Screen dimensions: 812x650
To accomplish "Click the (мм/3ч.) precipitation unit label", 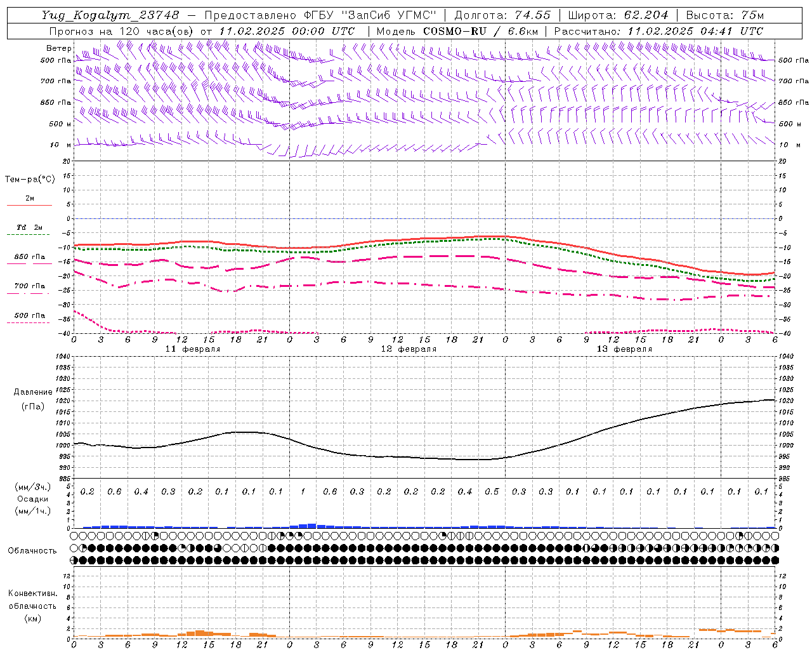I will 33,487.
